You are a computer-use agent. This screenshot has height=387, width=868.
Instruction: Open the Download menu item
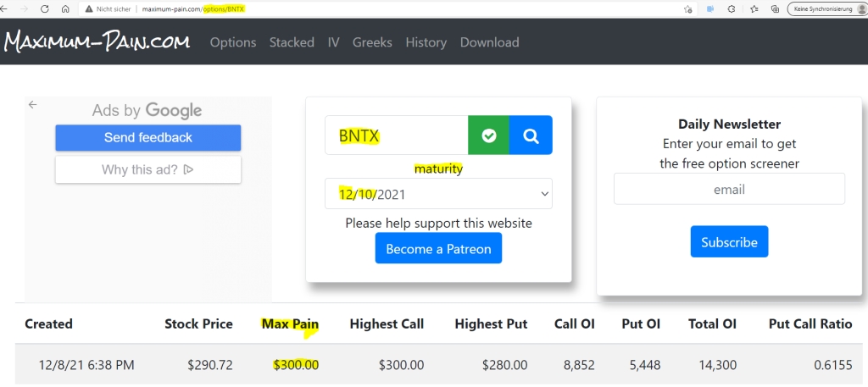click(x=489, y=42)
